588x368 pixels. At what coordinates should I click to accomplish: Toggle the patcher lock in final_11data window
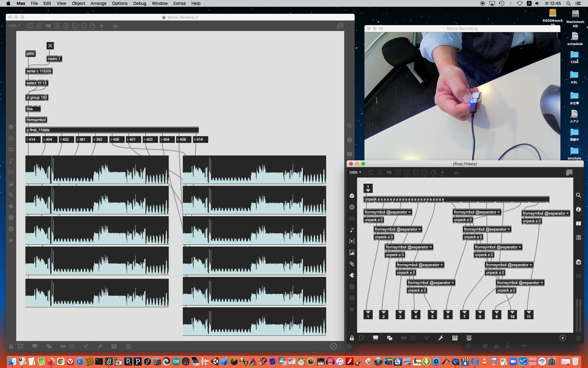352,338
